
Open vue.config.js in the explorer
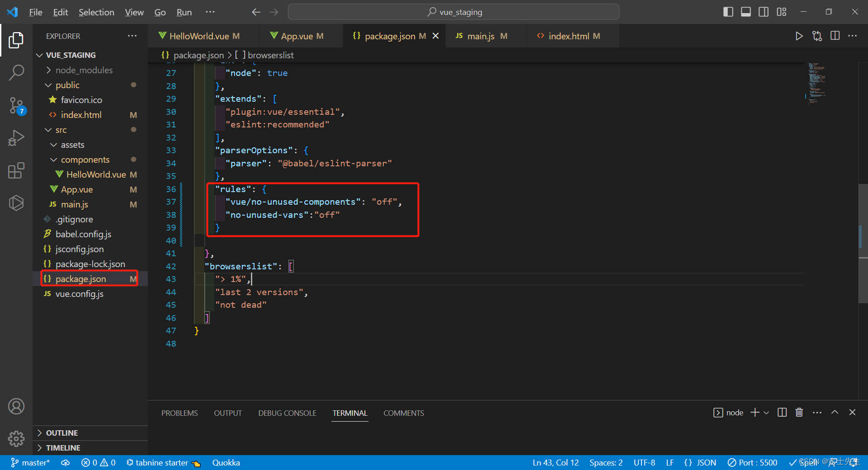point(90,294)
